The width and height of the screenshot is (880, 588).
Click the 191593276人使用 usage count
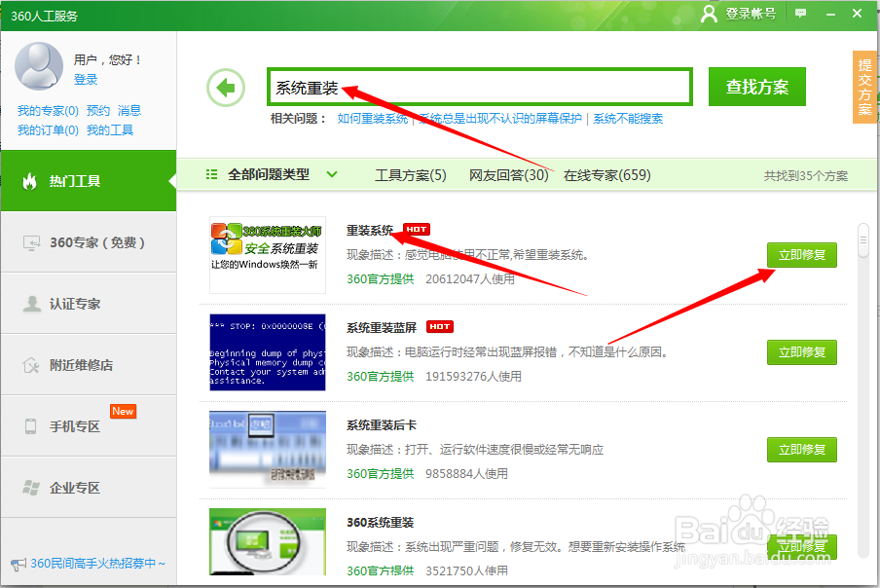pyautogui.click(x=473, y=376)
